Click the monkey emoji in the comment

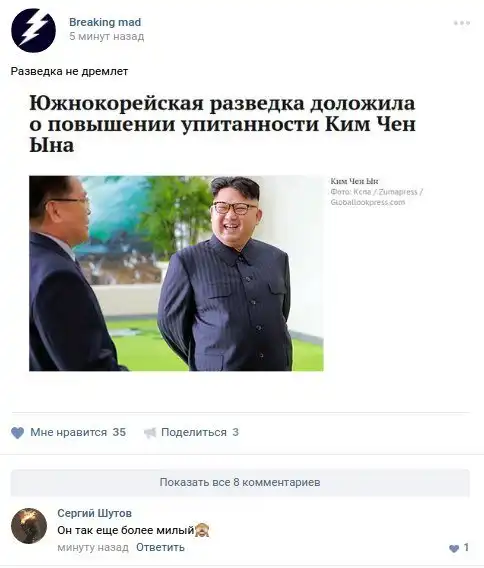202,530
